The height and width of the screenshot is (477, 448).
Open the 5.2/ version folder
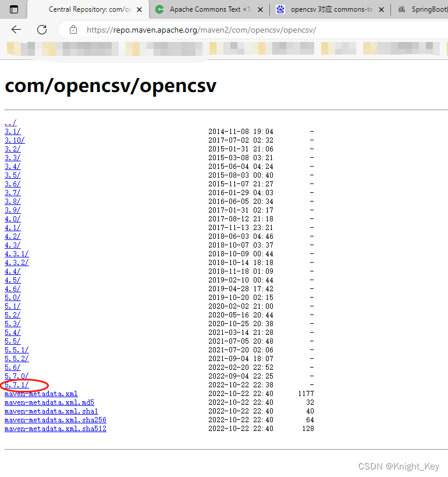click(12, 315)
